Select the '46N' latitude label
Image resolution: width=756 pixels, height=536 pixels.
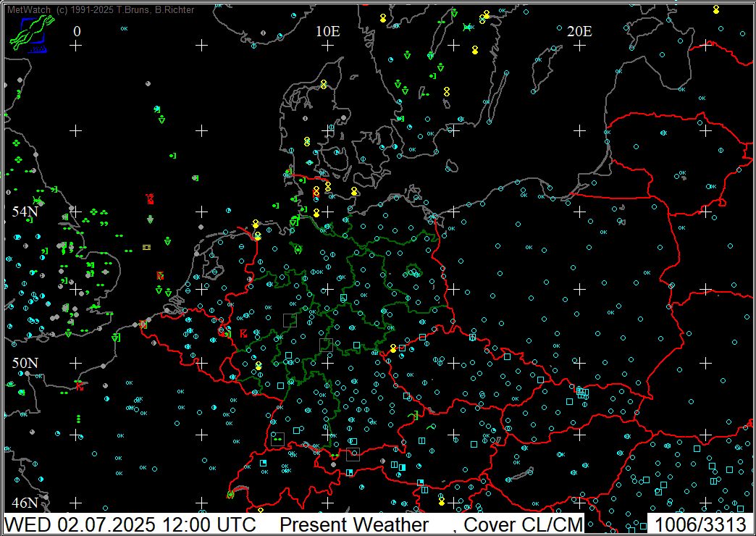[25, 503]
